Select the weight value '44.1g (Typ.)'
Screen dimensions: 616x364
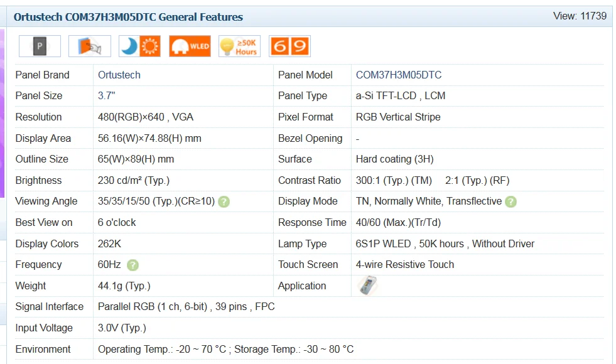click(124, 286)
